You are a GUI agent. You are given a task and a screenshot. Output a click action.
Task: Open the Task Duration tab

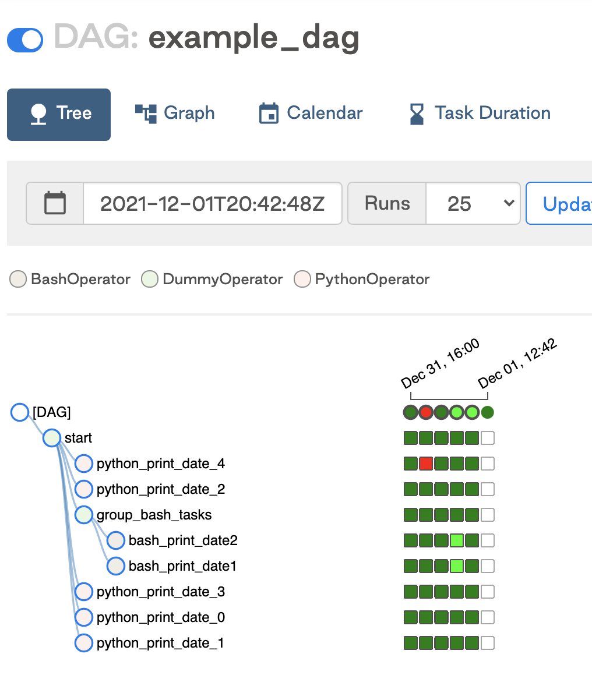point(480,113)
